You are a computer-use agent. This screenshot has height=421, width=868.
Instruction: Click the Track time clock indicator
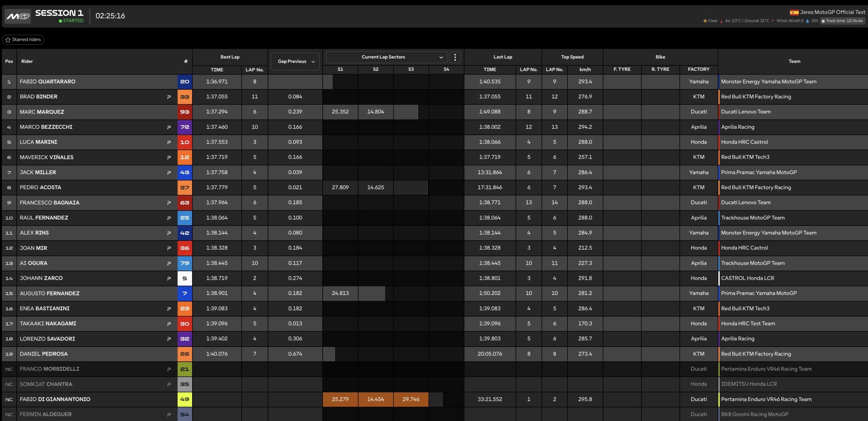pos(842,21)
